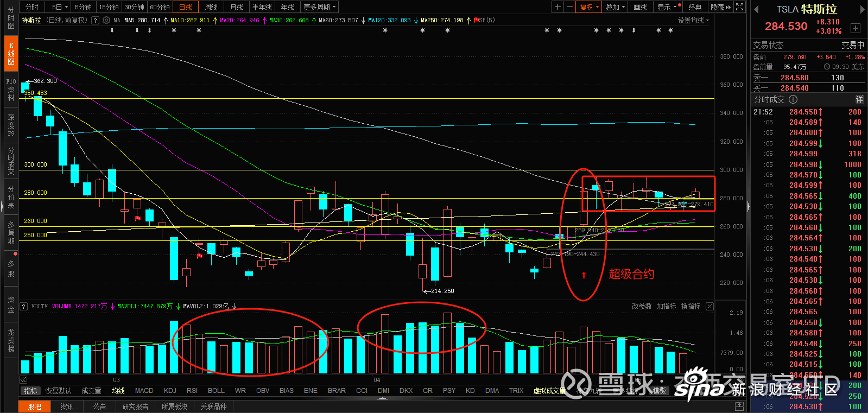Viewport: 868px width, 413px height.
Task: Open the 分时成交 info circle icon
Action: tap(793, 99)
